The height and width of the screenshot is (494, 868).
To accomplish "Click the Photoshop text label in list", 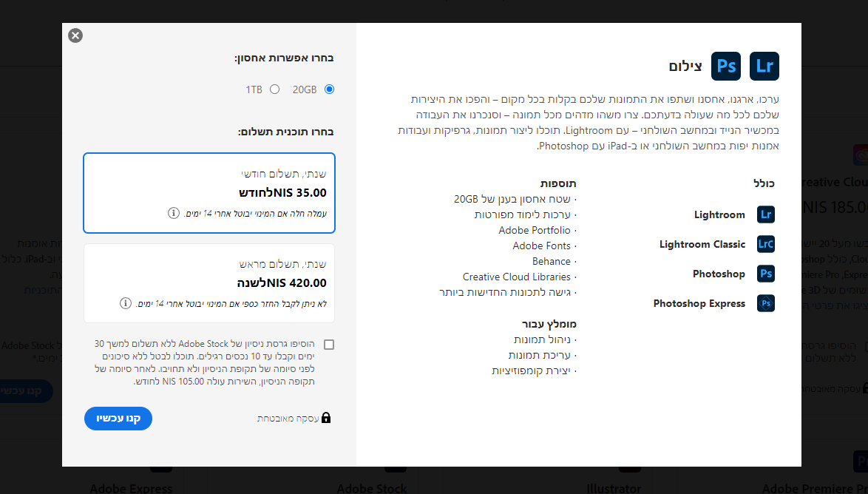I will (x=719, y=274).
